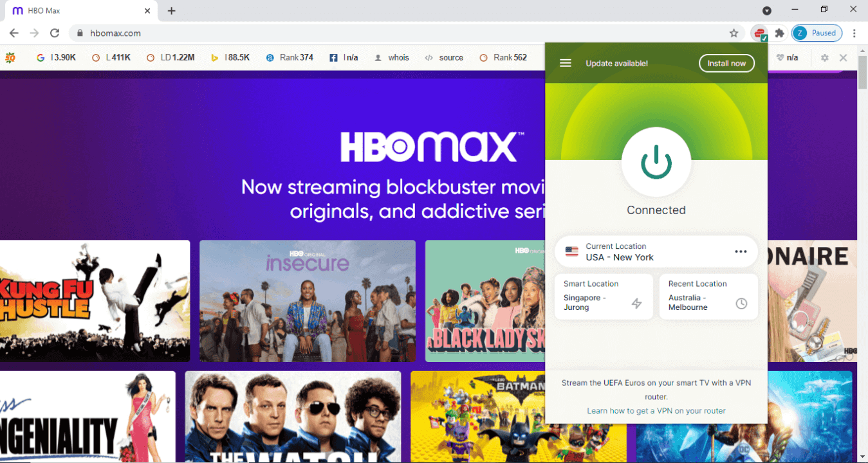868x463 pixels.
Task: Open the Insecure show thumbnail
Action: [x=308, y=301]
